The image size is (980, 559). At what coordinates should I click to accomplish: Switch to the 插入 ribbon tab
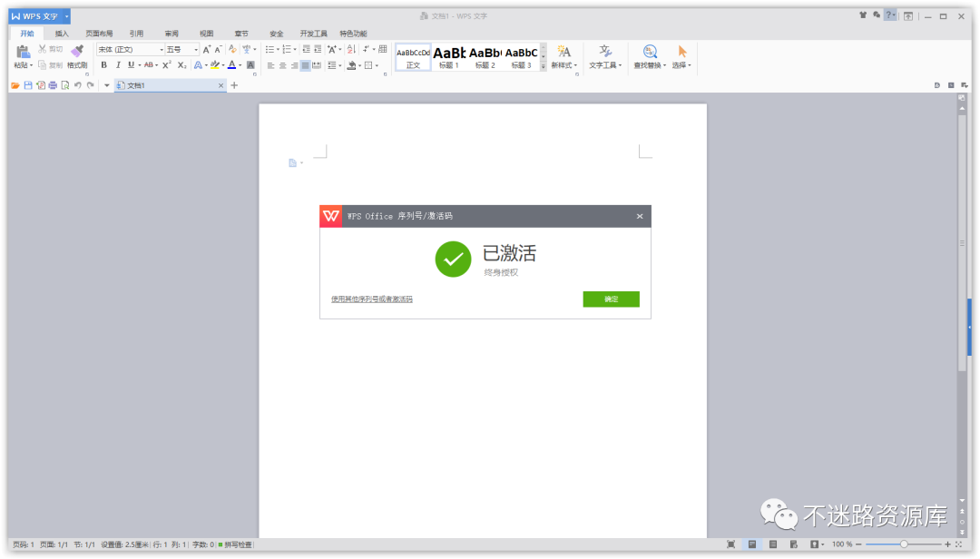click(62, 34)
